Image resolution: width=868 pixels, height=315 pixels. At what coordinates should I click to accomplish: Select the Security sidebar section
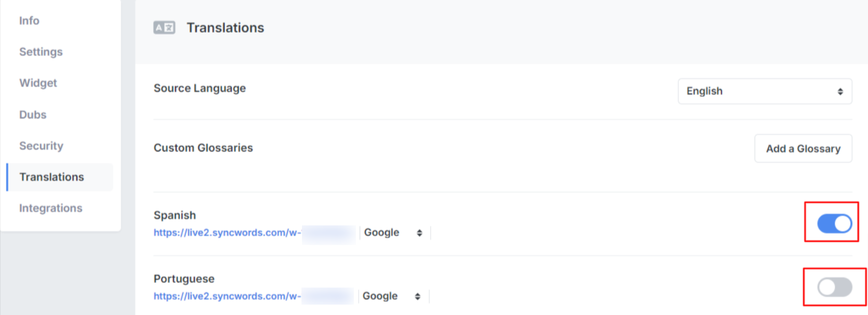[x=41, y=146]
